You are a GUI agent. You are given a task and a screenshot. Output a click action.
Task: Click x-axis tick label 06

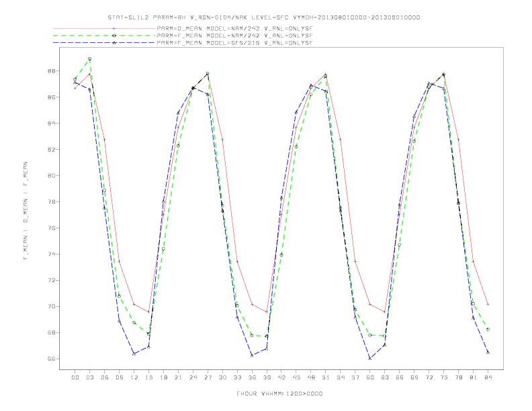click(x=105, y=377)
